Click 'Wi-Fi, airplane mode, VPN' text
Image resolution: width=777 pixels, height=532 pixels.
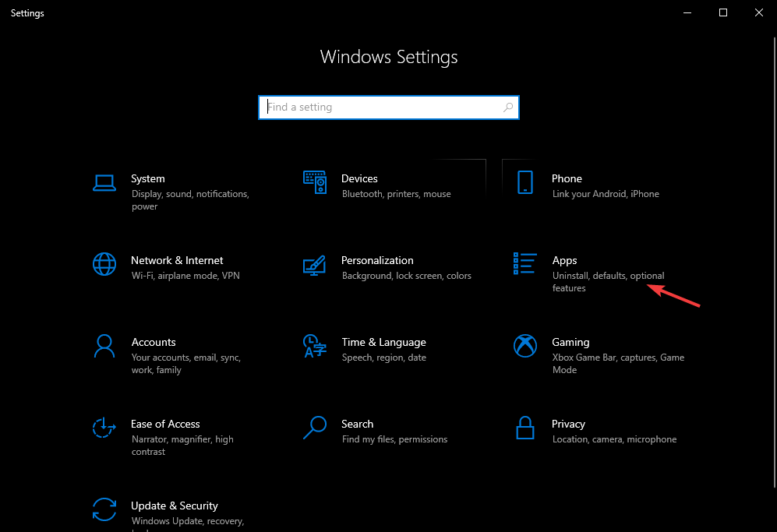[x=185, y=276]
